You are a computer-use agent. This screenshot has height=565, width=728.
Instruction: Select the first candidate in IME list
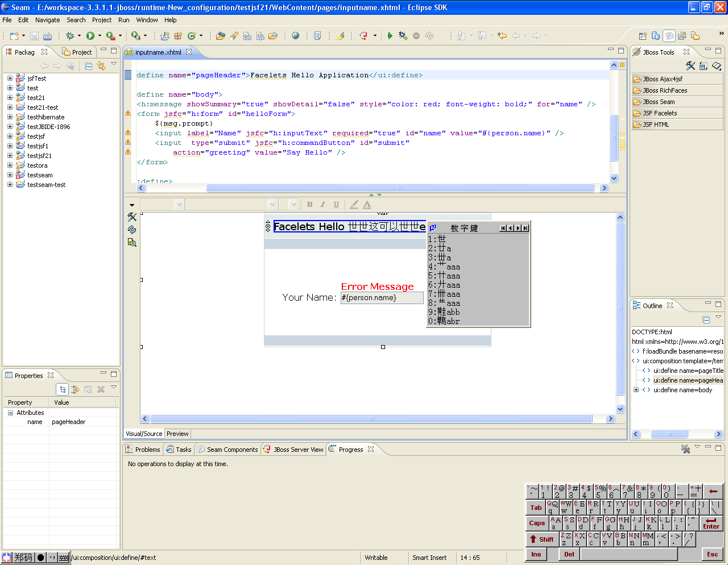pos(438,239)
